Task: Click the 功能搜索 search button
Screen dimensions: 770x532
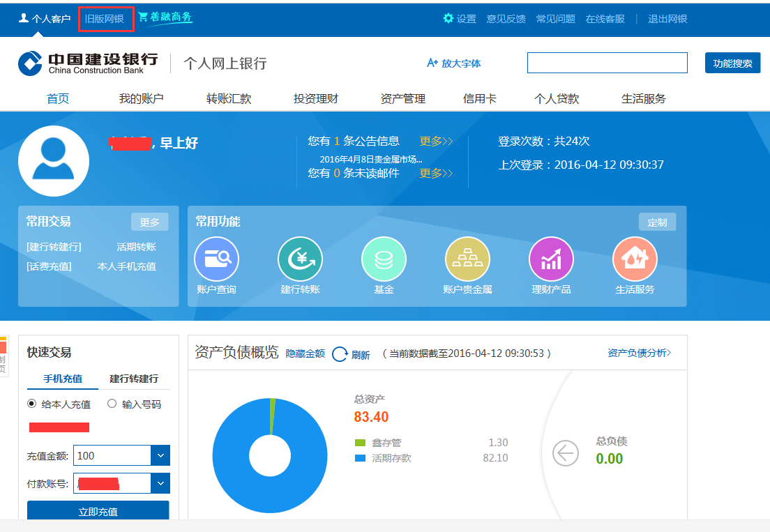Action: pos(732,63)
